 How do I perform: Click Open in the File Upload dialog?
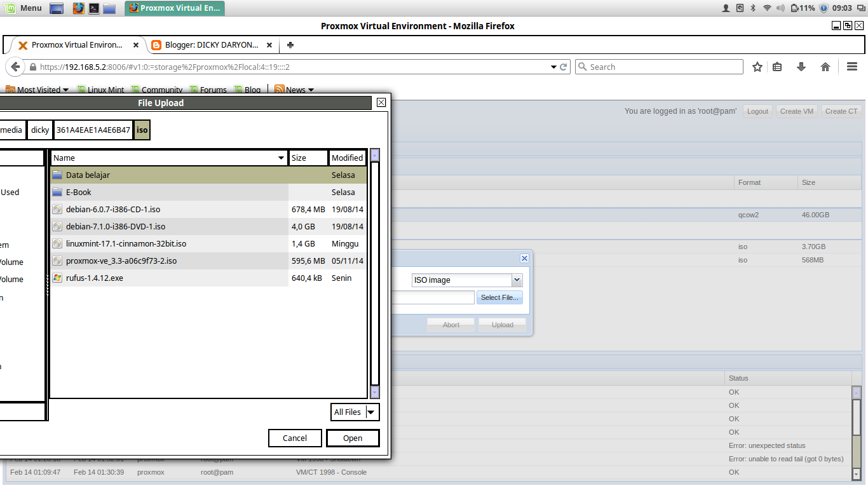pos(353,438)
